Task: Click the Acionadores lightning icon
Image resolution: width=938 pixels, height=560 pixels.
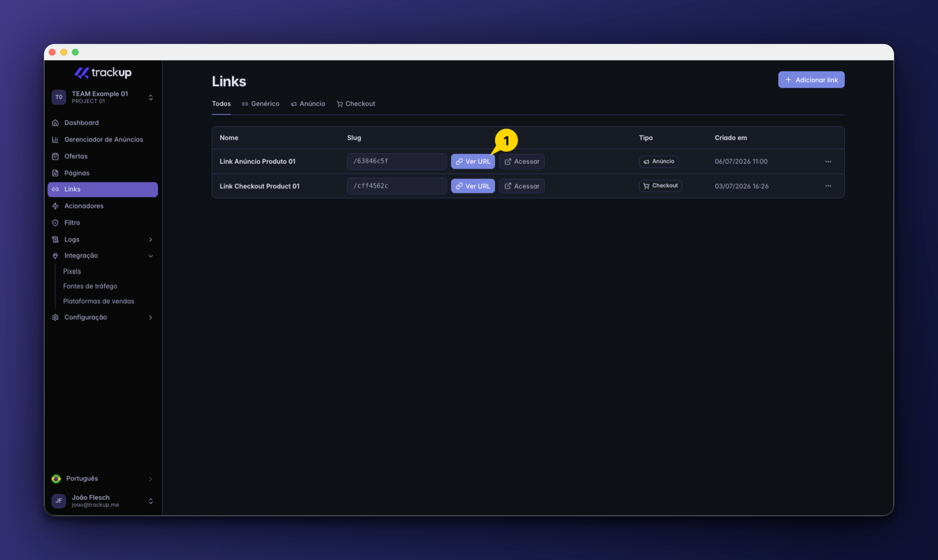Action: 55,206
